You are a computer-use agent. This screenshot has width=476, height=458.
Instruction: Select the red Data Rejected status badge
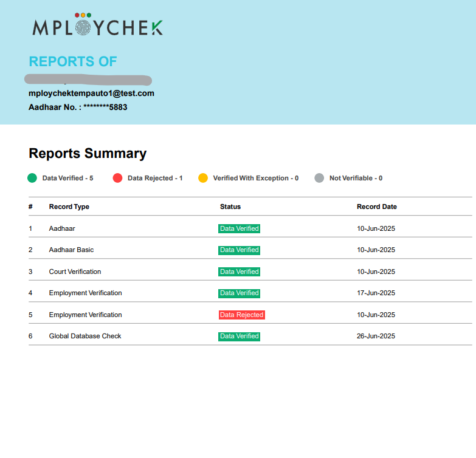pos(241,315)
